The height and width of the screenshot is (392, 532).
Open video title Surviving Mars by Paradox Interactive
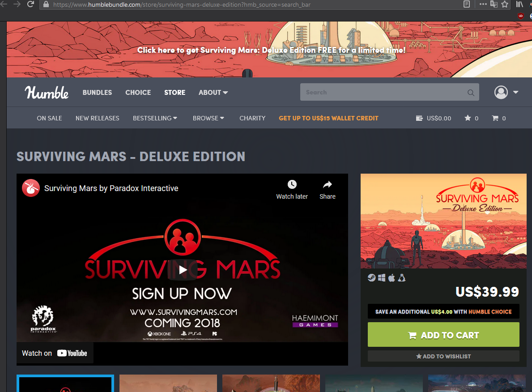[x=111, y=188]
